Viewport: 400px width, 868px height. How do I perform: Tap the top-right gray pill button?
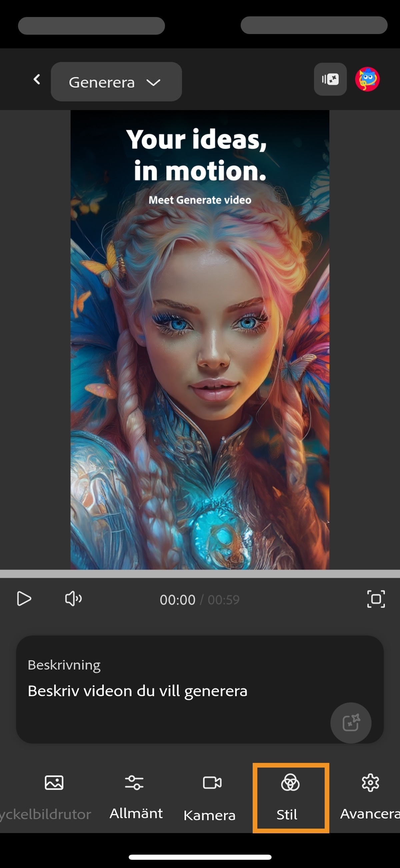coord(314,25)
